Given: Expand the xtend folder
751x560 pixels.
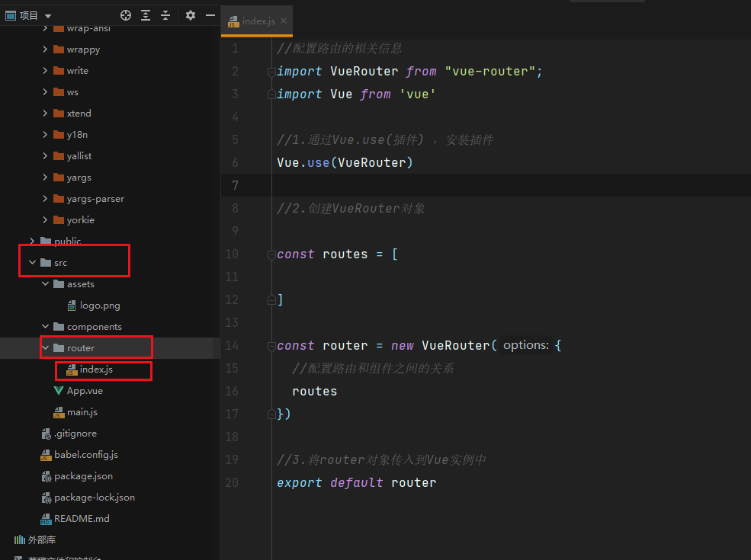Looking at the screenshot, I should pos(45,113).
